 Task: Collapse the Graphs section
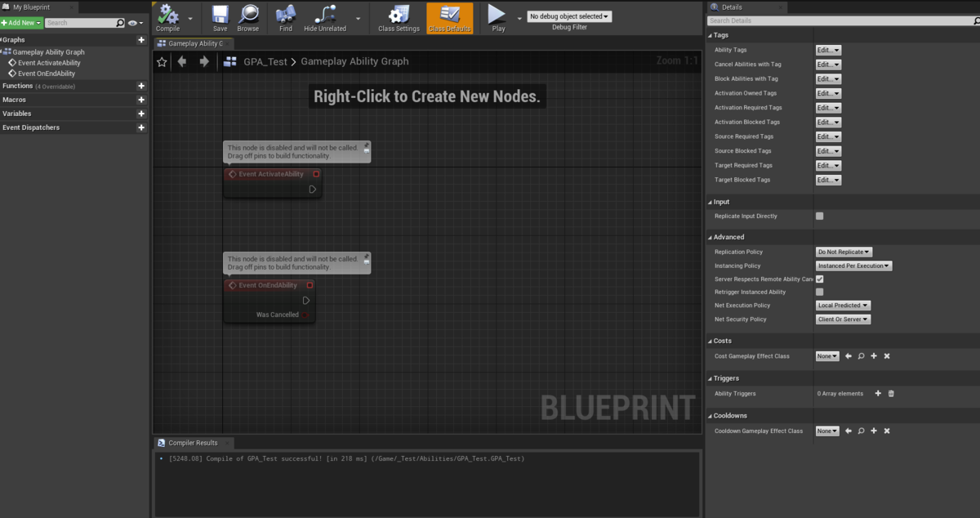point(13,39)
